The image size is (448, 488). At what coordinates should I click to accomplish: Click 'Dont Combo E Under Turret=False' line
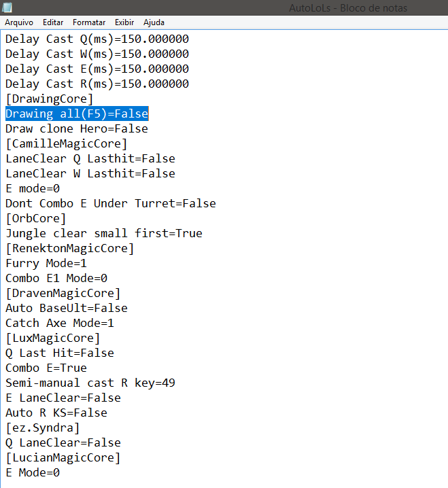pos(111,203)
